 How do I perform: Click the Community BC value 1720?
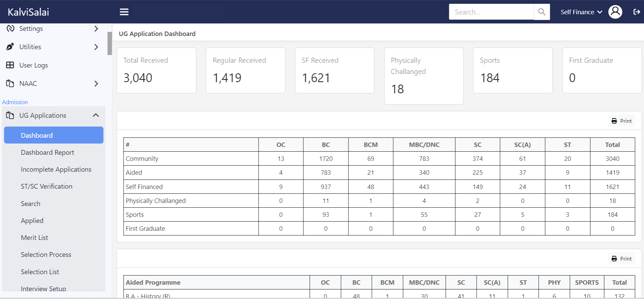326,158
